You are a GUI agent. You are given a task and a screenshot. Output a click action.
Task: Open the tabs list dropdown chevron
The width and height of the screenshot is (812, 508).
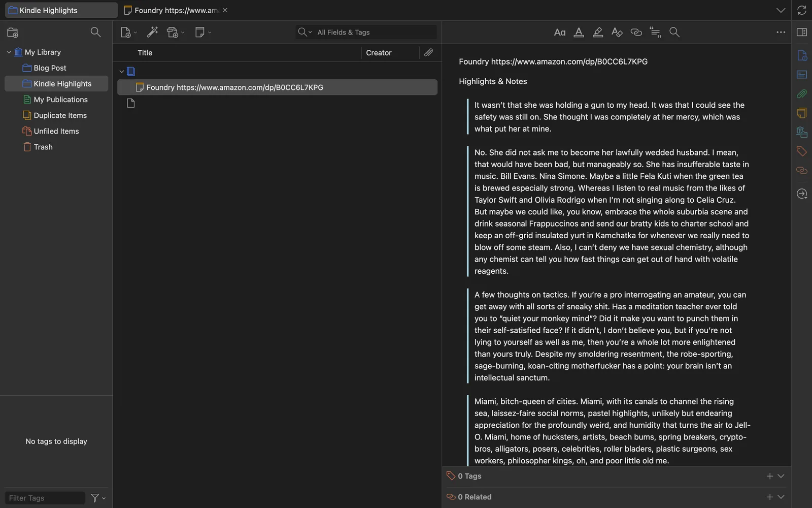click(781, 10)
